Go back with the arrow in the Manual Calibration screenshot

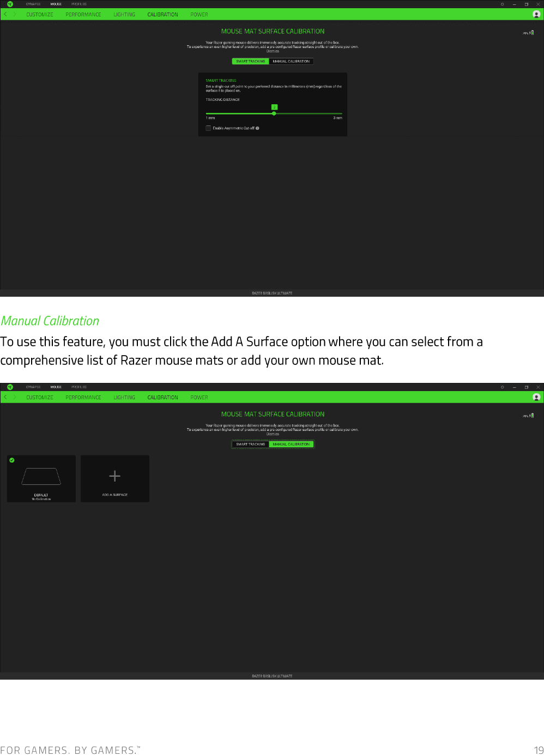tap(5, 398)
